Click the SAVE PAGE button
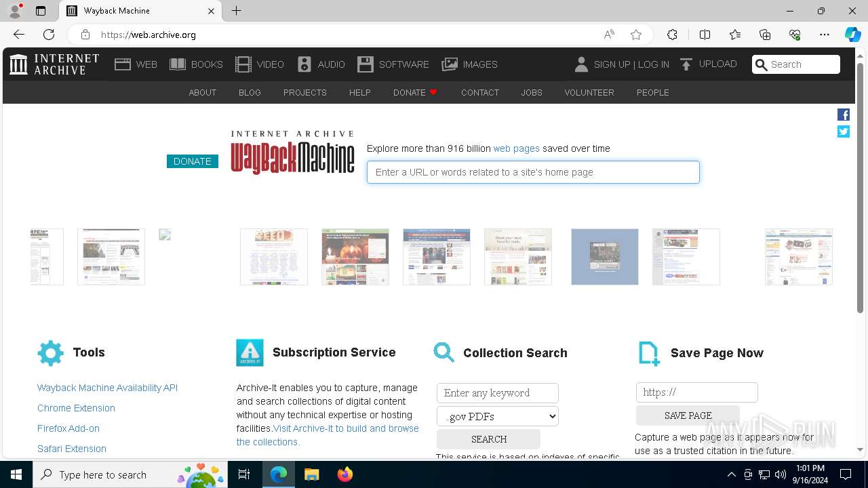 (x=688, y=415)
